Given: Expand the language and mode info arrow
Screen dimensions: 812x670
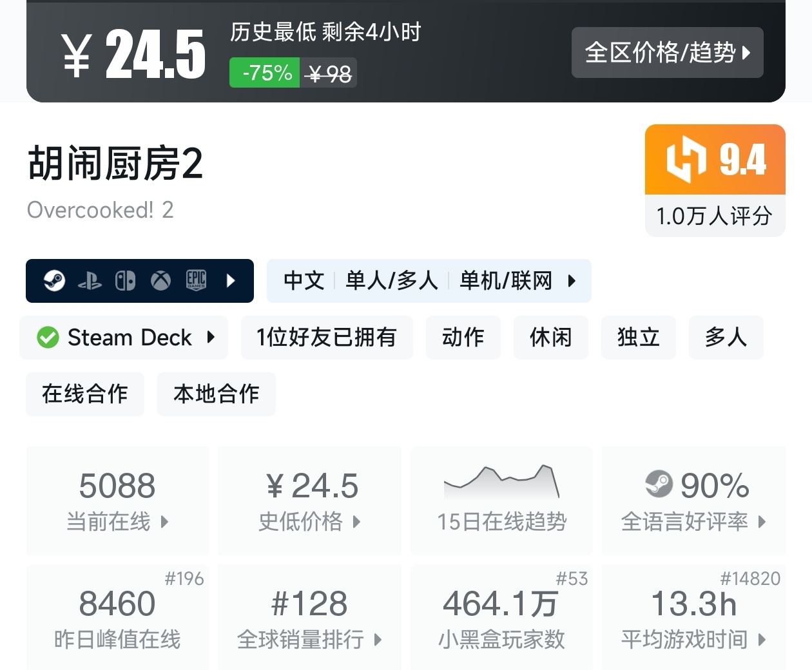Looking at the screenshot, I should point(571,281).
